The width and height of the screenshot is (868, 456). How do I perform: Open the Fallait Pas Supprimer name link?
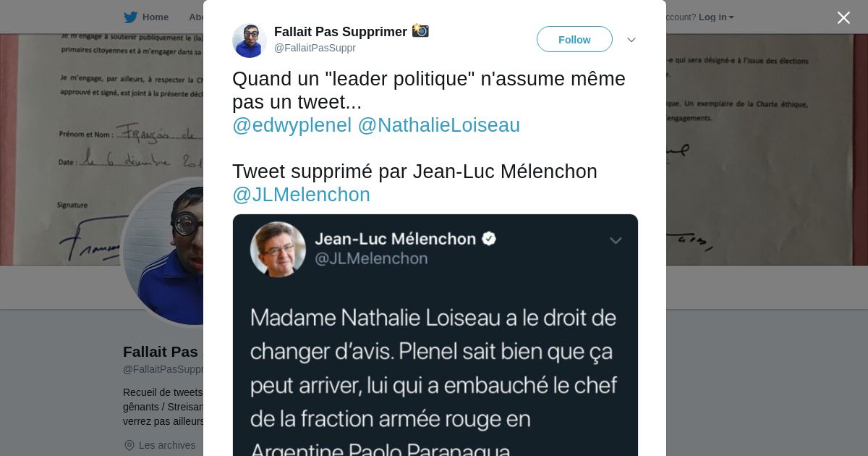[340, 32]
